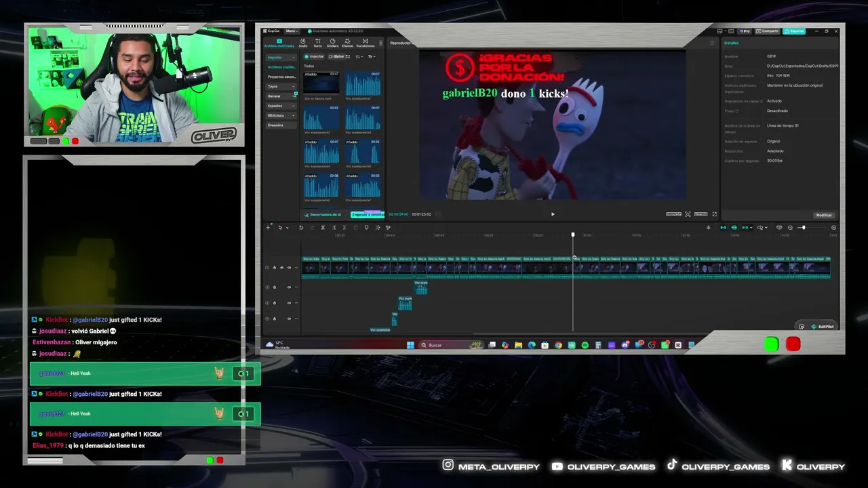This screenshot has height=488, width=868.
Task: Click the microphone voiceover record icon
Action: (x=709, y=228)
